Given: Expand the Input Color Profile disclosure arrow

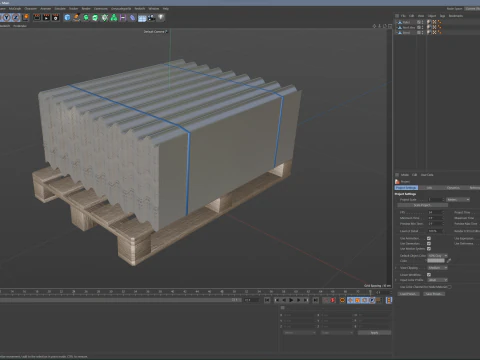Looking at the screenshot, I should pyautogui.click(x=396, y=280).
